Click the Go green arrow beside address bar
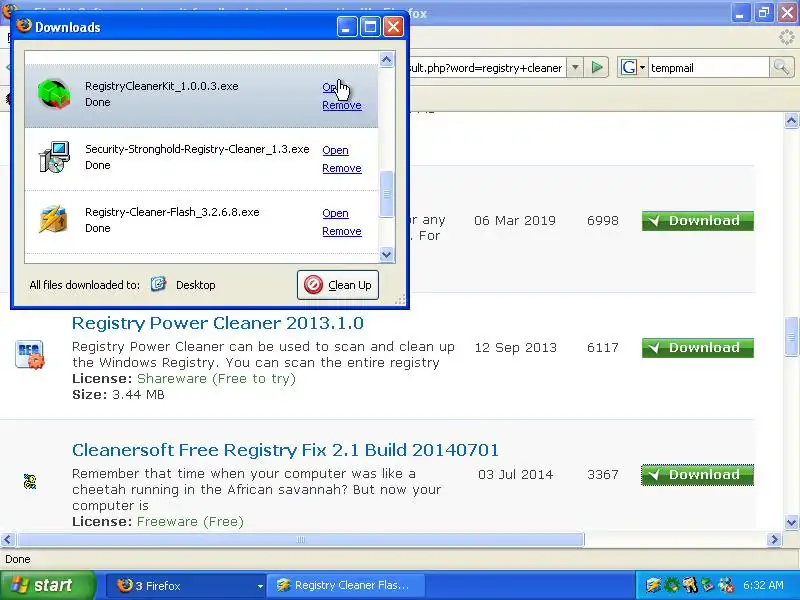This screenshot has height=600, width=800. (x=597, y=67)
